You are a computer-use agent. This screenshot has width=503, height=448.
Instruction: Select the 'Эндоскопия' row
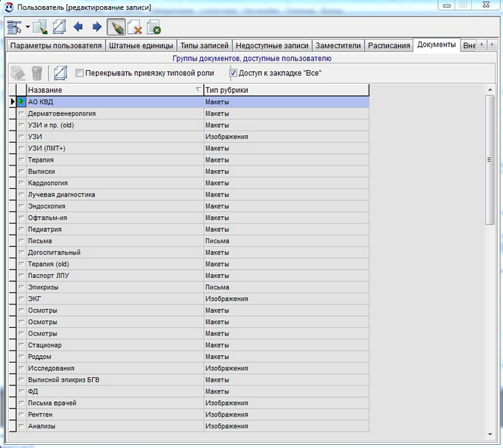[x=193, y=206]
